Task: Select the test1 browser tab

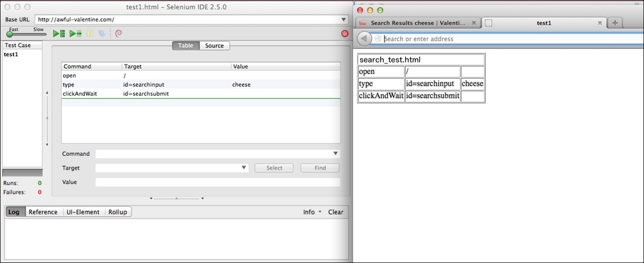Action: (x=544, y=23)
